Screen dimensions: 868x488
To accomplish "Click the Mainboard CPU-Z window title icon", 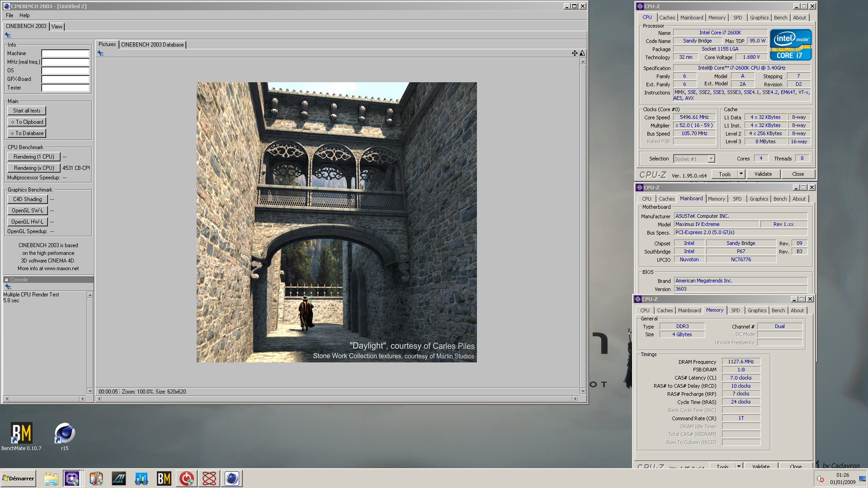I will pyautogui.click(x=640, y=188).
